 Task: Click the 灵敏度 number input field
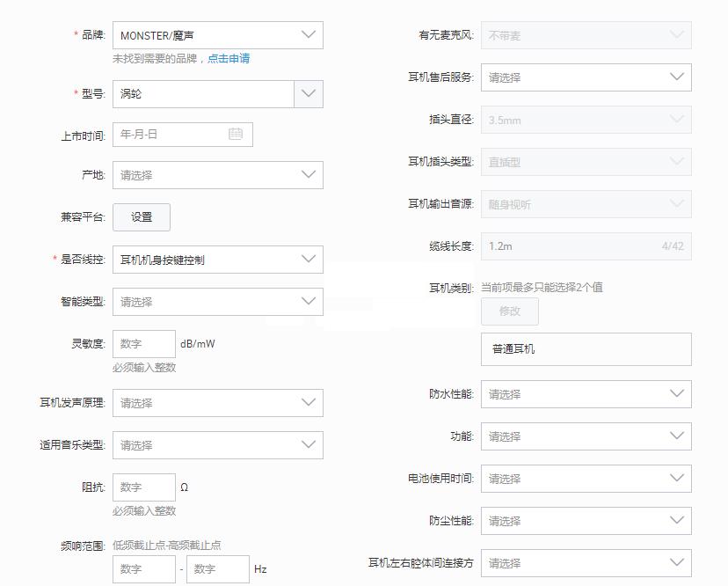142,343
